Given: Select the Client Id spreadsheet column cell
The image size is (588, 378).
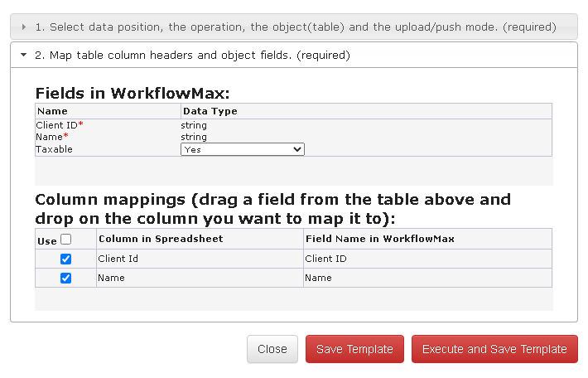Looking at the screenshot, I should tap(200, 259).
